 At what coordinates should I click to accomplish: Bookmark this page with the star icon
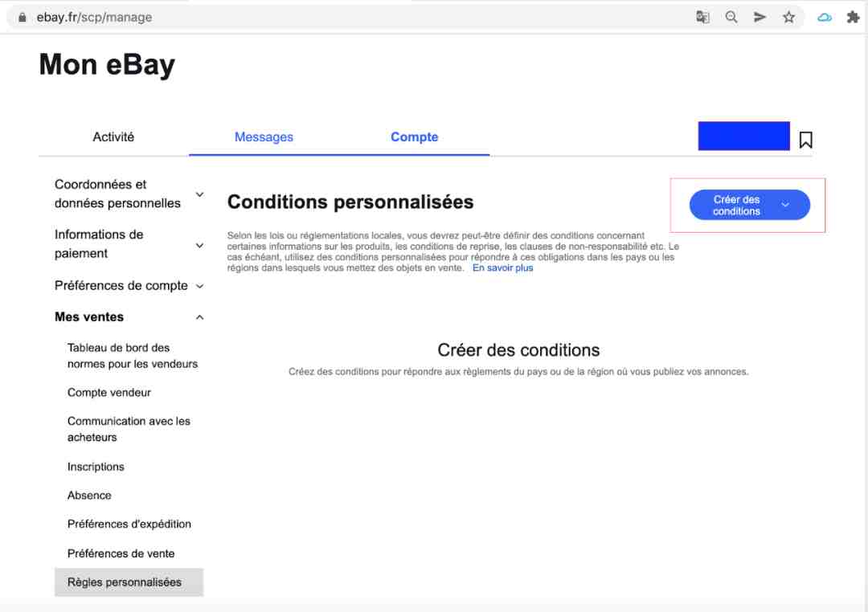click(789, 17)
